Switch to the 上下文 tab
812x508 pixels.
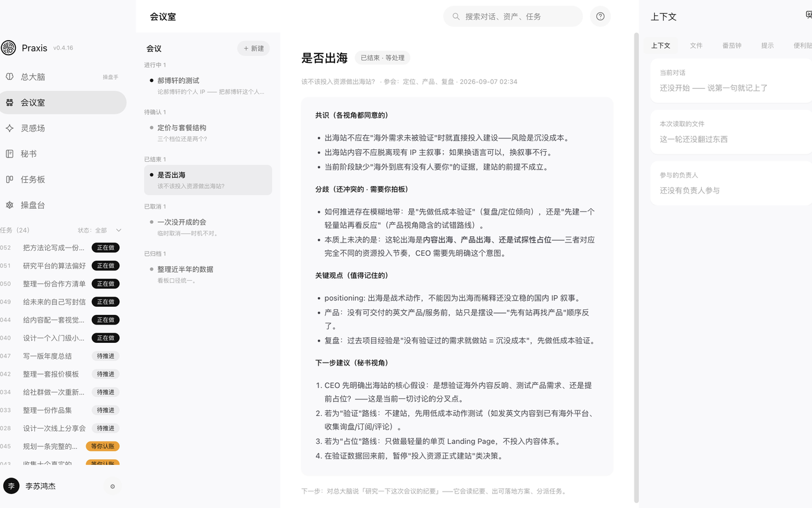pos(660,46)
